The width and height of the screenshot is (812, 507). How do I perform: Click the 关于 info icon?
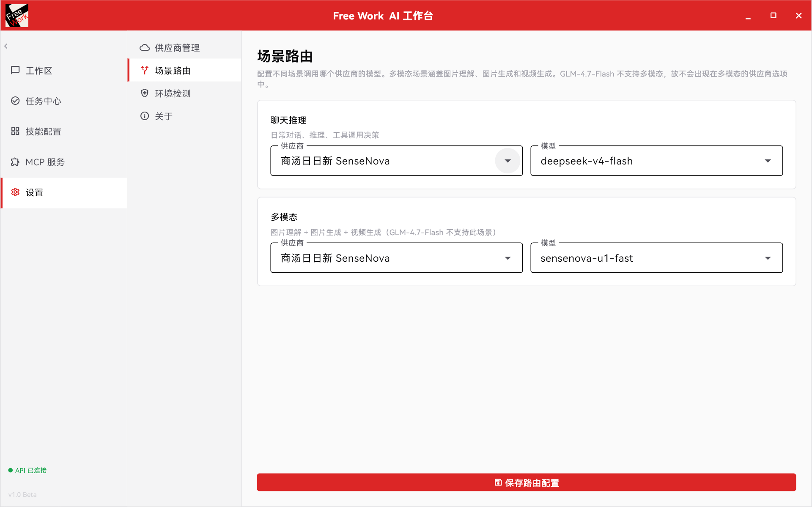coord(145,116)
